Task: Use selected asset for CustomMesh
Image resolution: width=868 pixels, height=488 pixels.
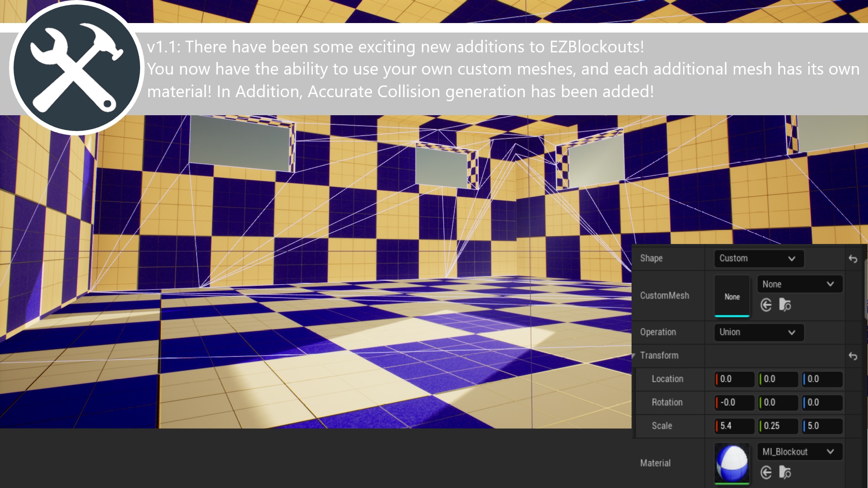Action: 766,305
